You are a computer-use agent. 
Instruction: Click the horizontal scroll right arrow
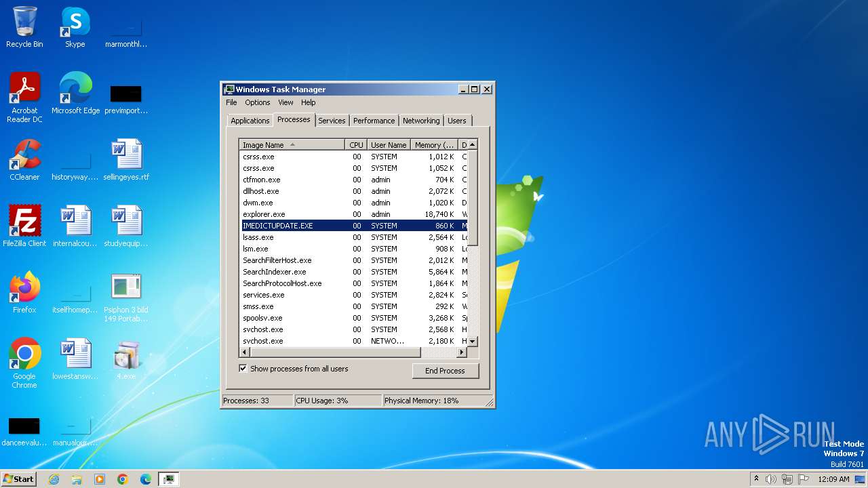[x=462, y=352]
